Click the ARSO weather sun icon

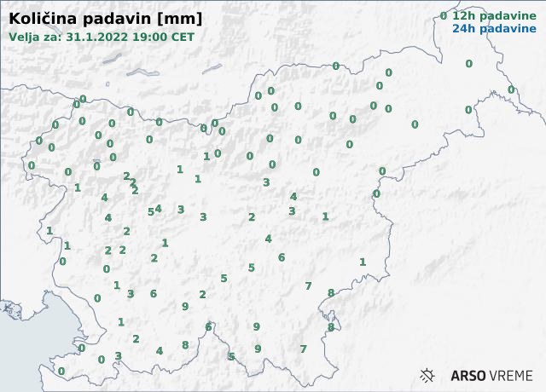click(427, 376)
